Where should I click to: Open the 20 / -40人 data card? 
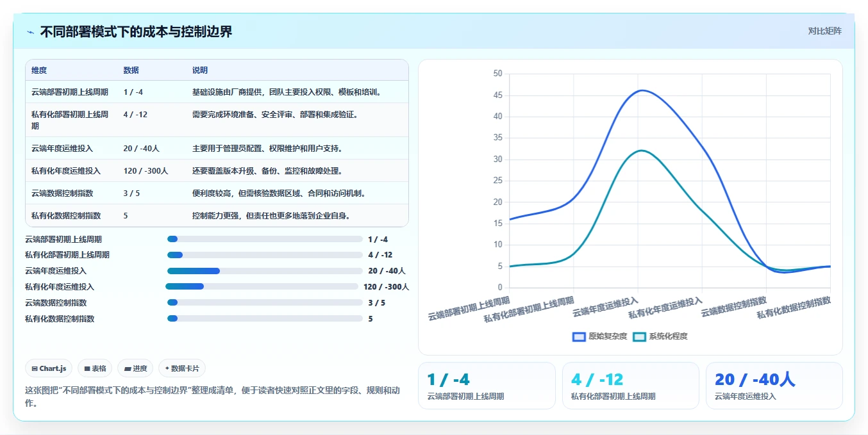tap(774, 385)
